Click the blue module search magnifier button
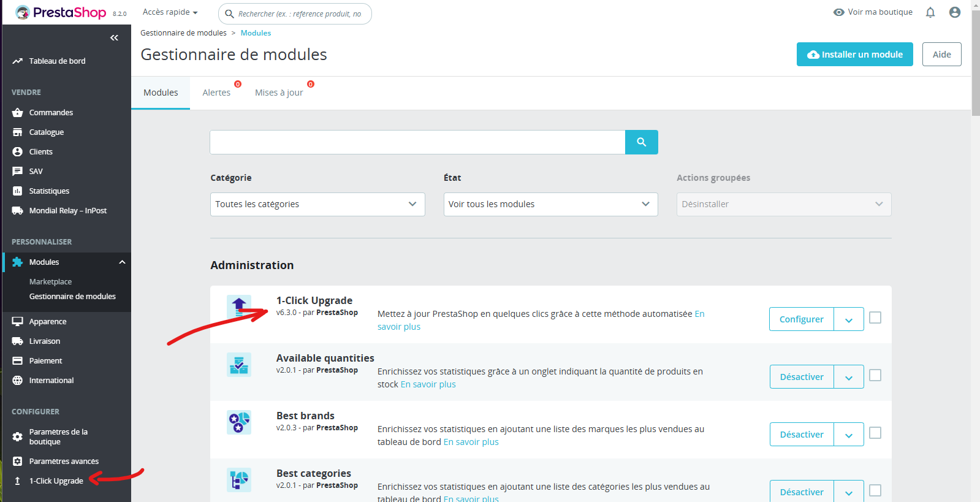The height and width of the screenshot is (502, 980). point(642,142)
